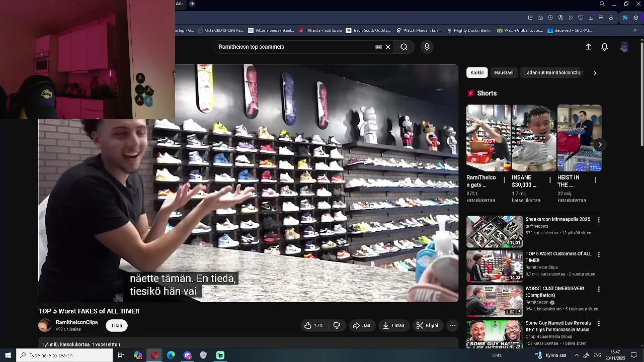Open options menu for 'INSANE $30,000' Short
This screenshot has height=362, width=644.
[550, 180]
